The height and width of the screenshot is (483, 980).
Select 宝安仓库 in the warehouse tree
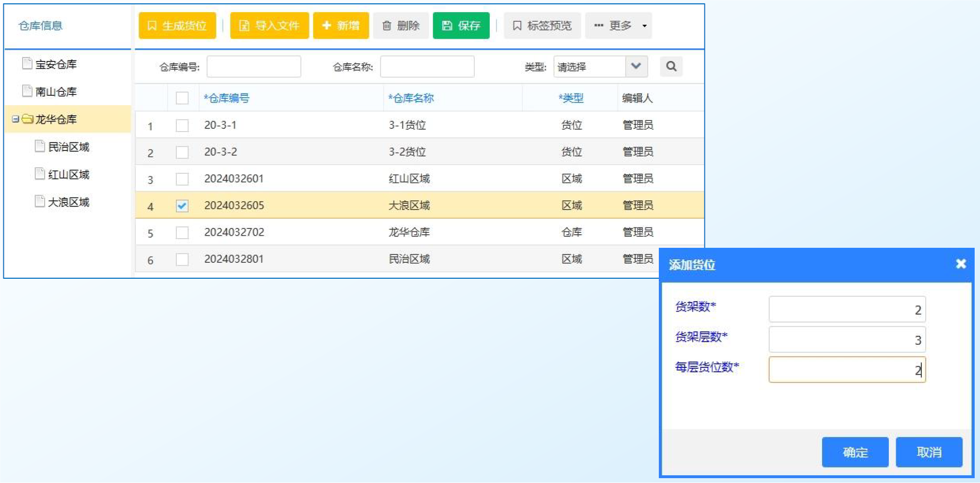coord(56,64)
